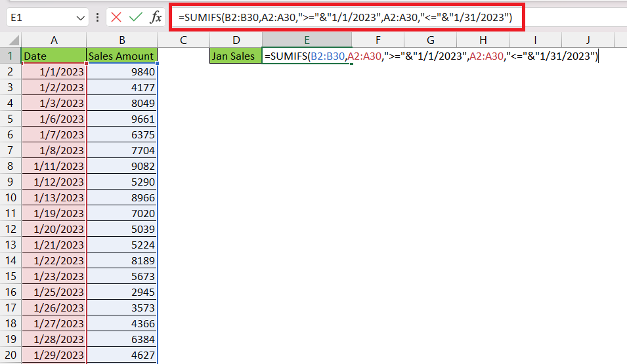Click the date cell 1/2/2023
The width and height of the screenshot is (627, 364).
54,87
